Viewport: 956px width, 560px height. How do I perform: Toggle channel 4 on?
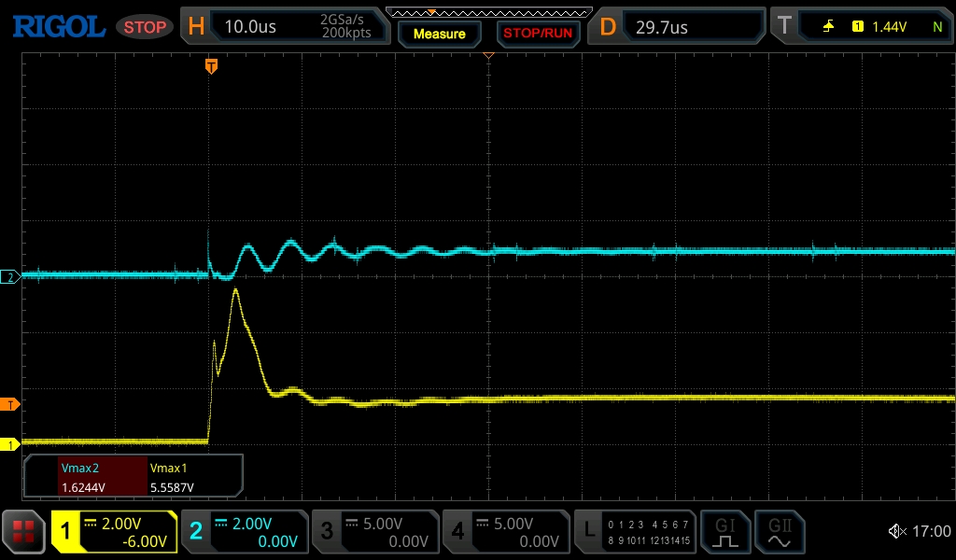(505, 532)
